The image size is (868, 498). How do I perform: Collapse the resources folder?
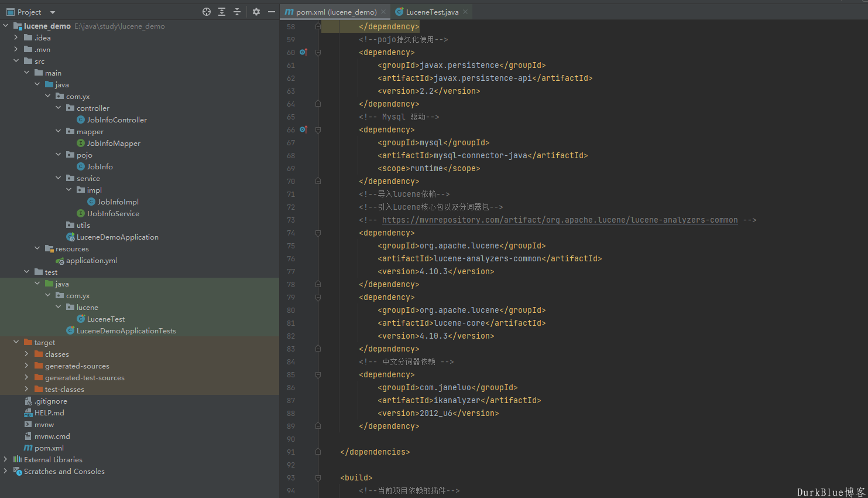37,248
